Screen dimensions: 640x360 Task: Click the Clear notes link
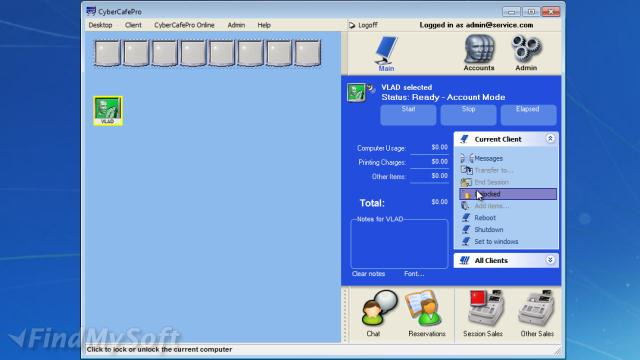click(x=368, y=274)
